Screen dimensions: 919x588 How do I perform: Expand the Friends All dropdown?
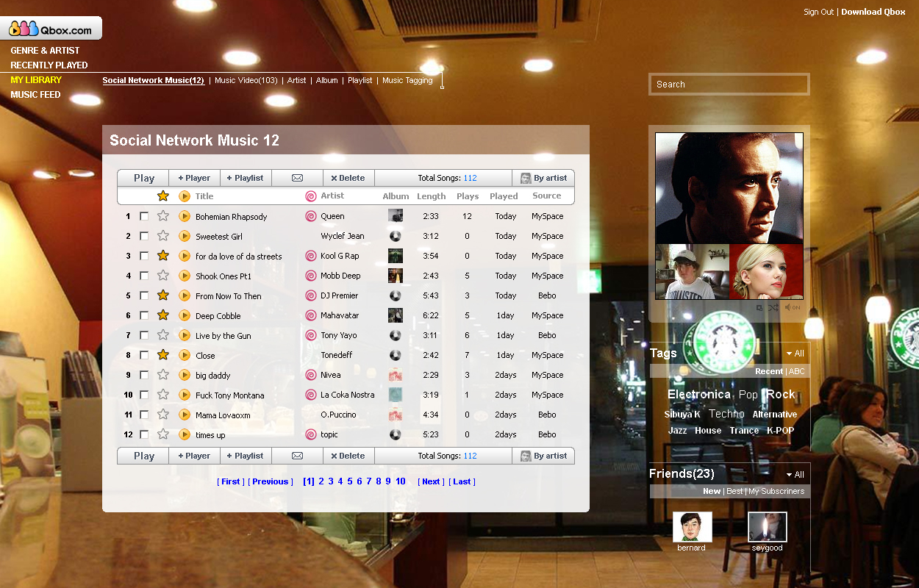pos(795,475)
